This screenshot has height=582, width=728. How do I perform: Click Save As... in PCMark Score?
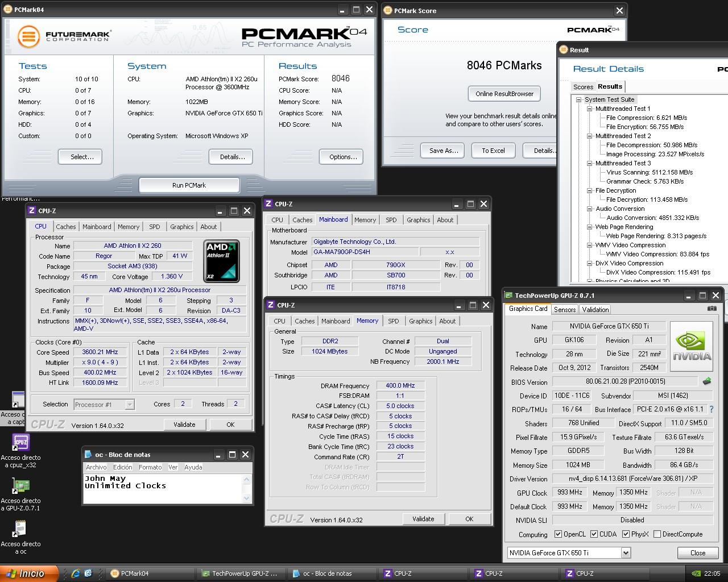(x=443, y=151)
